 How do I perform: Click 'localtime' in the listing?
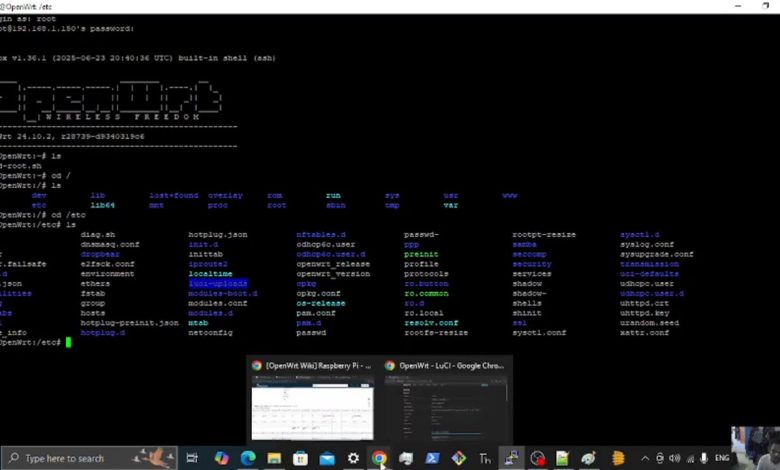coord(210,274)
